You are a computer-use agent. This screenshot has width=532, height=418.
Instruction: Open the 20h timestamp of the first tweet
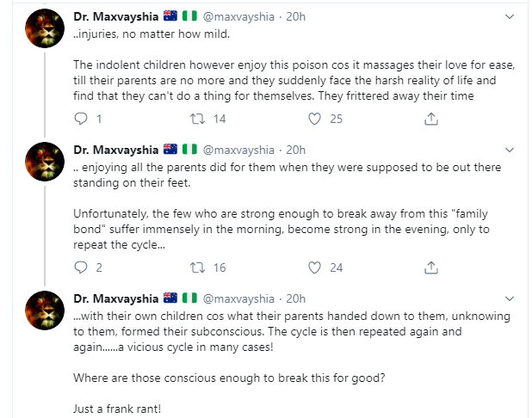click(295, 16)
